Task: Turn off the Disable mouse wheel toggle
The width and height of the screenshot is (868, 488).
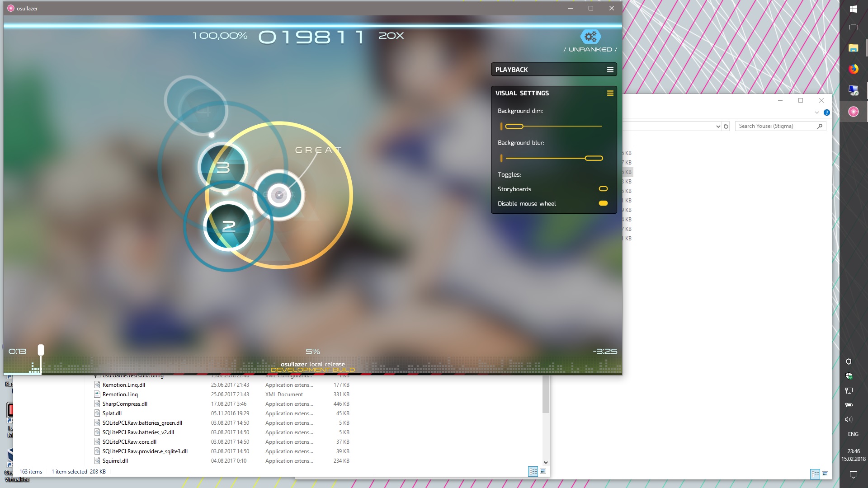Action: (603, 203)
